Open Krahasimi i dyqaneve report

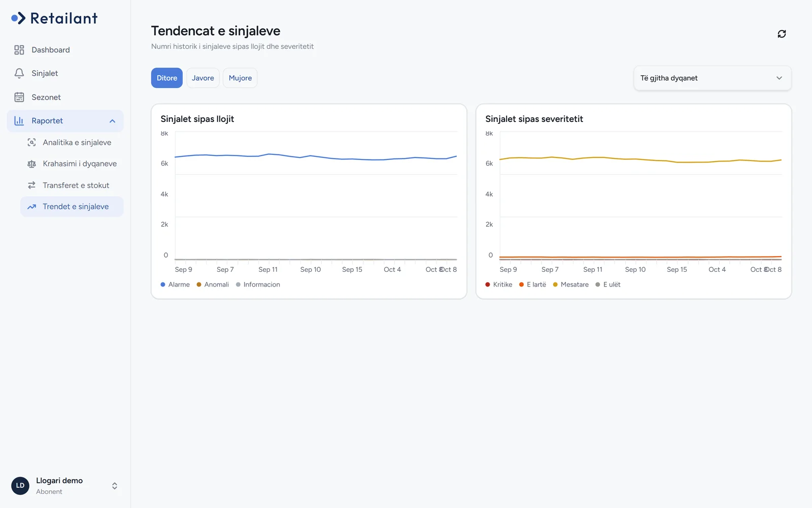click(72, 164)
